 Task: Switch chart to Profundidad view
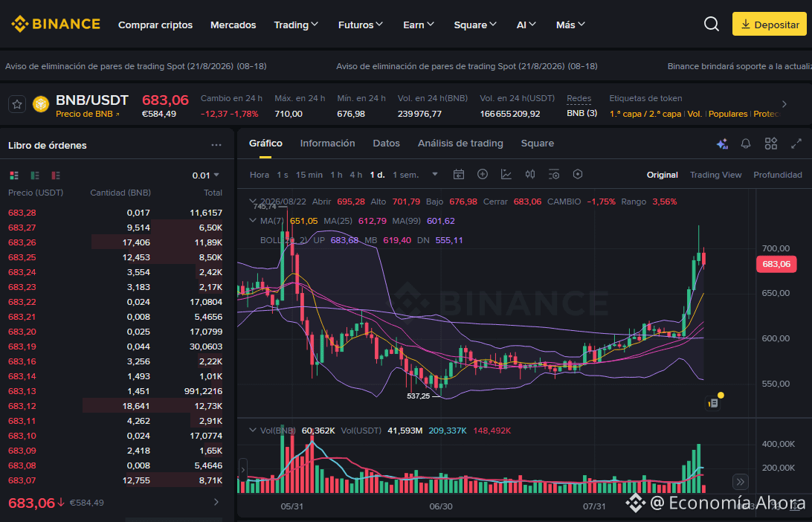778,175
